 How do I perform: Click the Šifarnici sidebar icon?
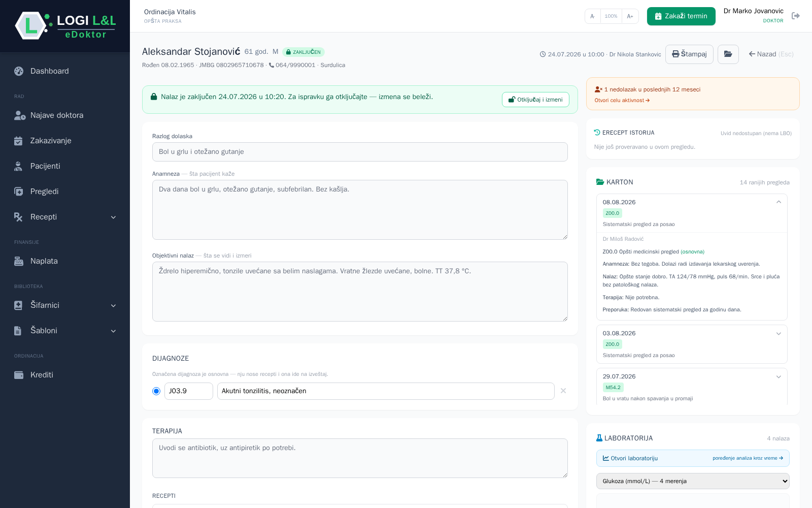(x=19, y=305)
